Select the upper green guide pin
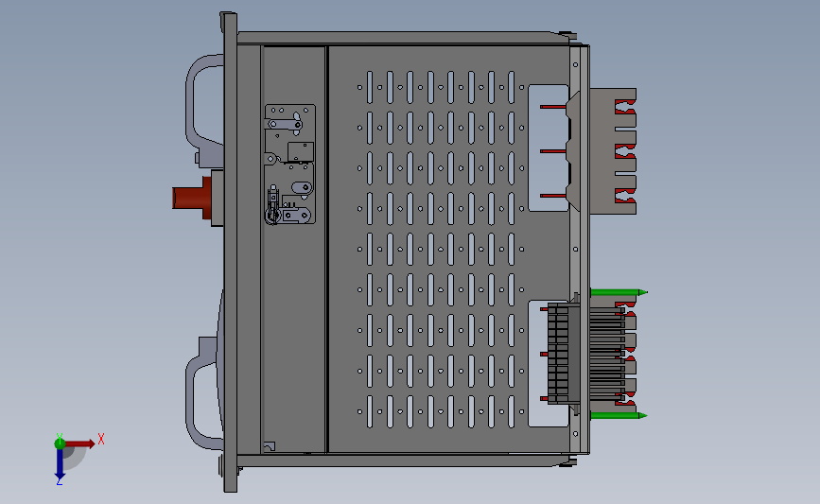This screenshot has width=820, height=504. pos(619,292)
